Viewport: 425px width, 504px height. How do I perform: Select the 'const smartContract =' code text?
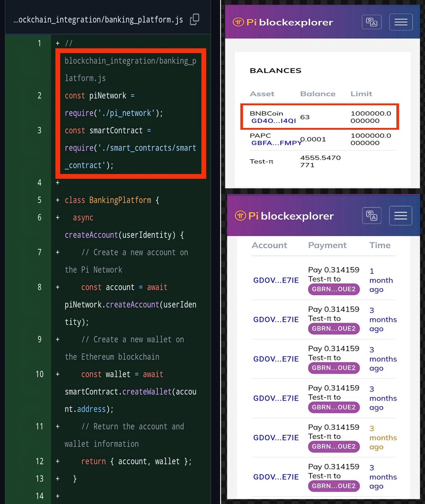pyautogui.click(x=108, y=131)
